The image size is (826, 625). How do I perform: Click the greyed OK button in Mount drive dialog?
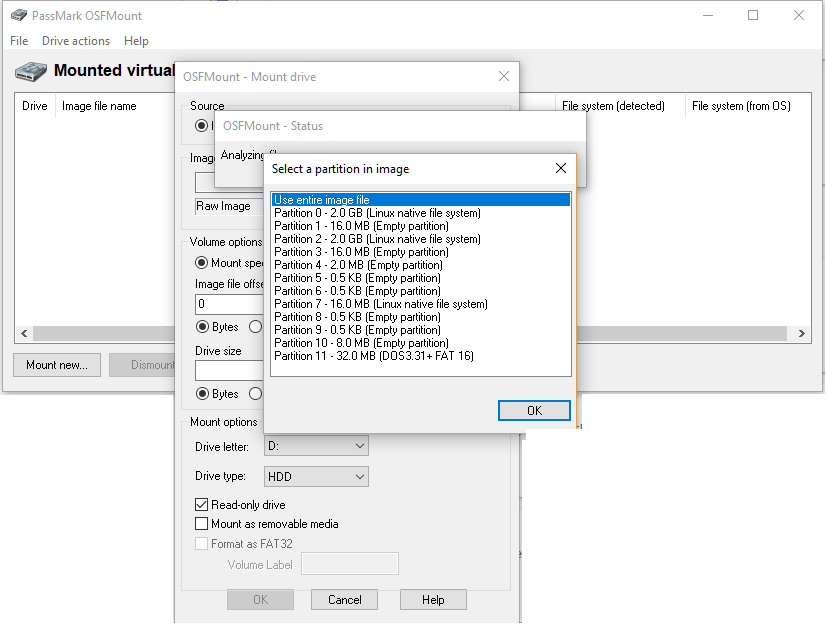pyautogui.click(x=260, y=600)
